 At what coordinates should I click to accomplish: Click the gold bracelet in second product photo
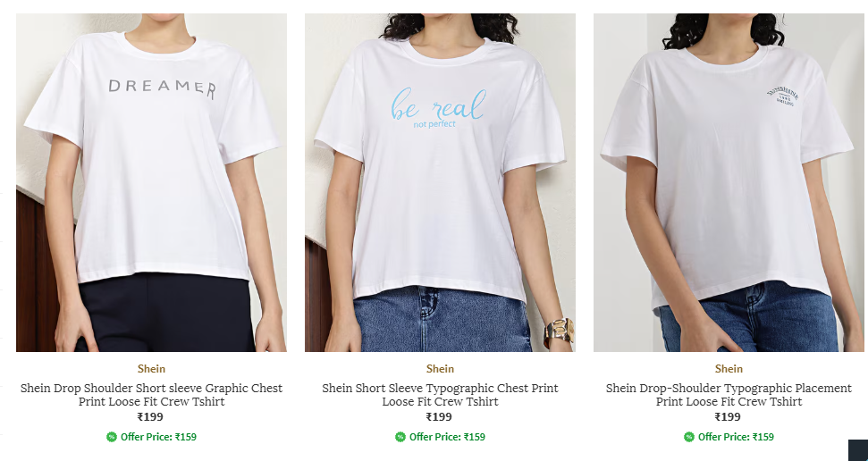(x=559, y=332)
